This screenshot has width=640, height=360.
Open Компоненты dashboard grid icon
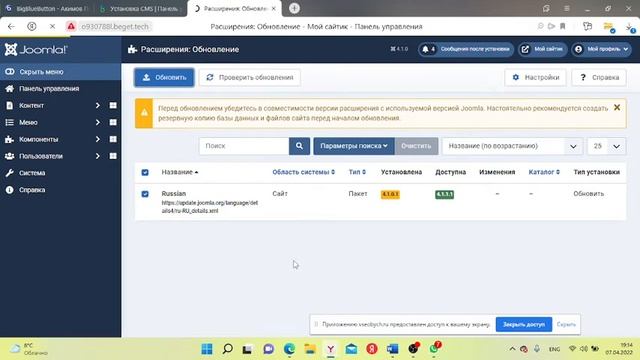pyautogui.click(x=113, y=139)
